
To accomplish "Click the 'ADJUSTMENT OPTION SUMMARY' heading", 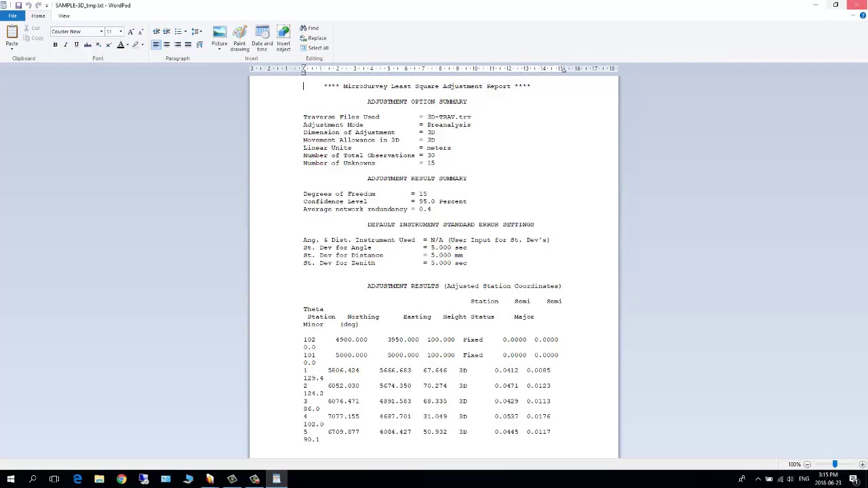I will click(417, 102).
